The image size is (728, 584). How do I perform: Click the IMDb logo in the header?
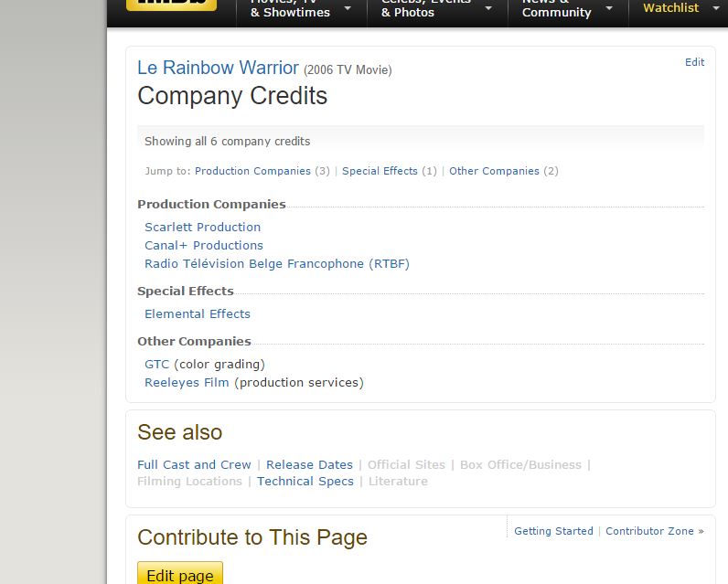(171, 5)
